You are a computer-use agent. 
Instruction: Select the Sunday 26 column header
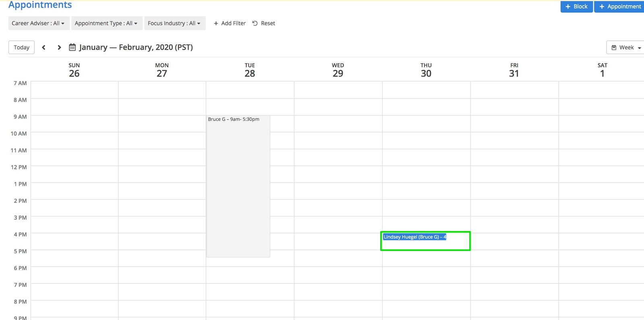[x=74, y=70]
